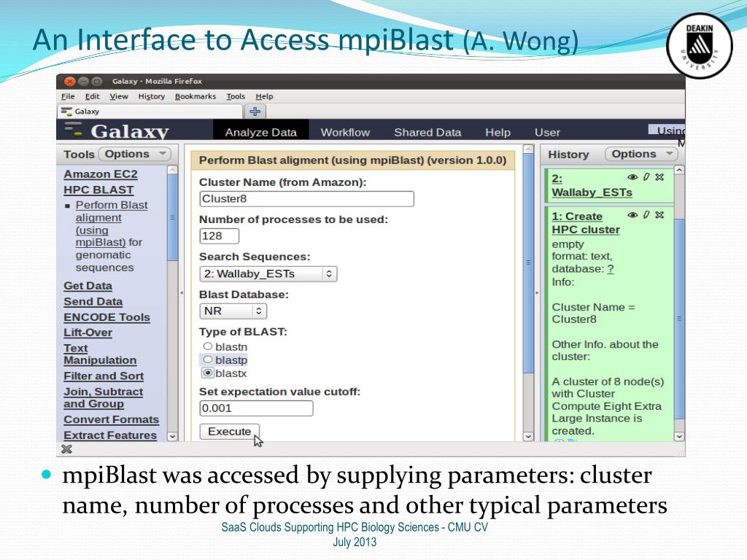Screen dimensions: 747x560
Task: Open the 2: Wallaby_ESTs history item title
Action: [592, 185]
